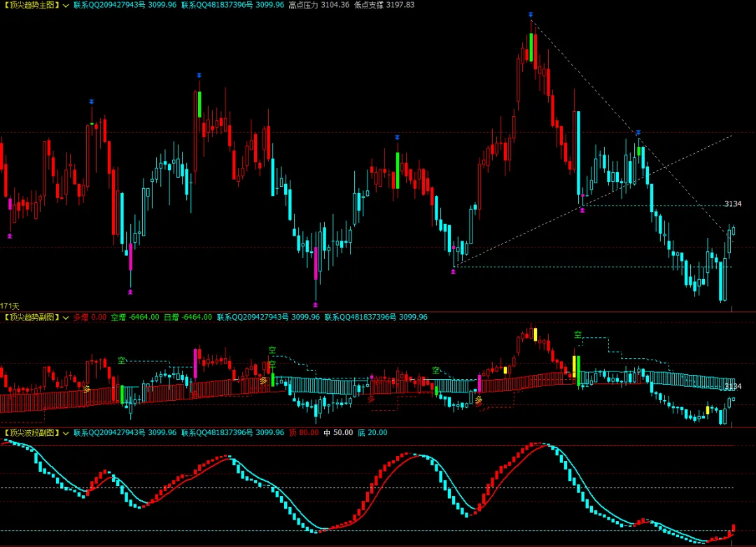Select the 【顶尖波段副图】 indicator title
Screen dimensions: 756x547
point(31,433)
